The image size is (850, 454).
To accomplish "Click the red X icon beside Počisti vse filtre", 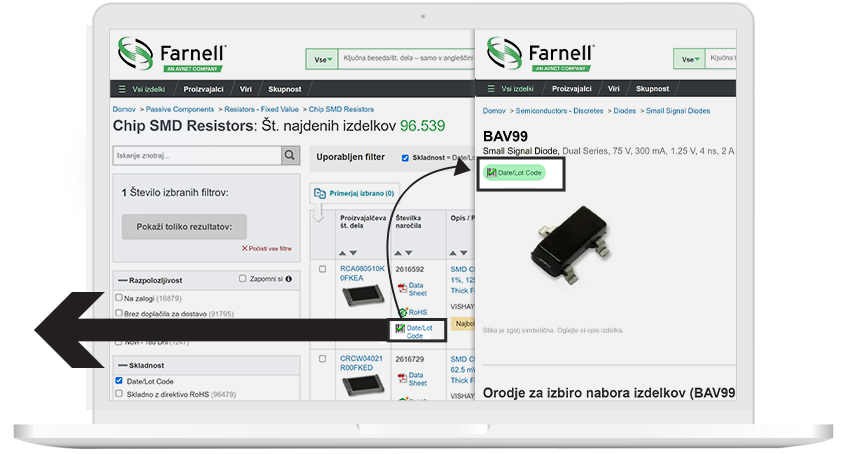I will [x=244, y=248].
